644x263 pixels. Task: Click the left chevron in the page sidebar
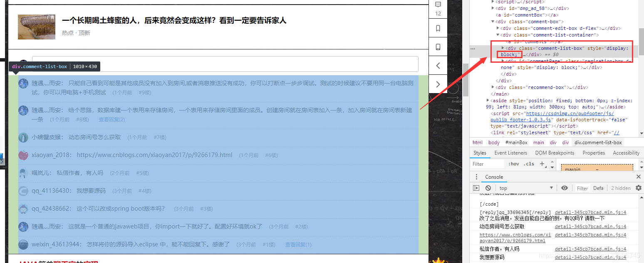[438, 66]
